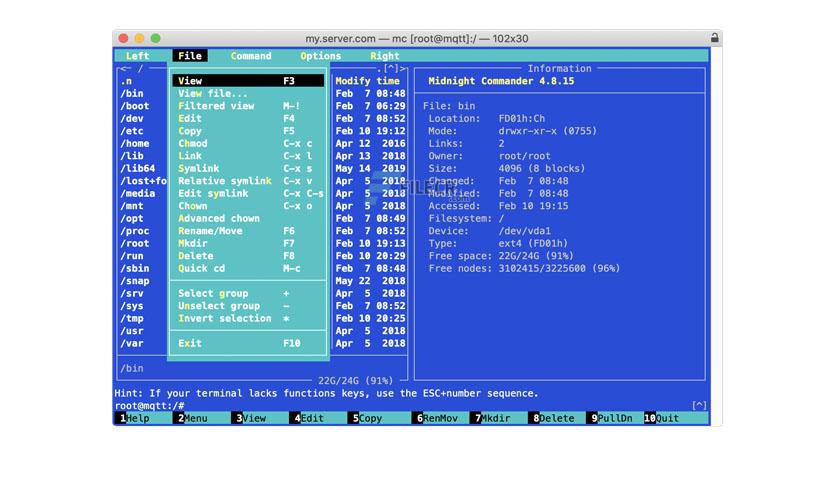Choose Exit F10 in File menu
836x484 pixels.
point(248,343)
